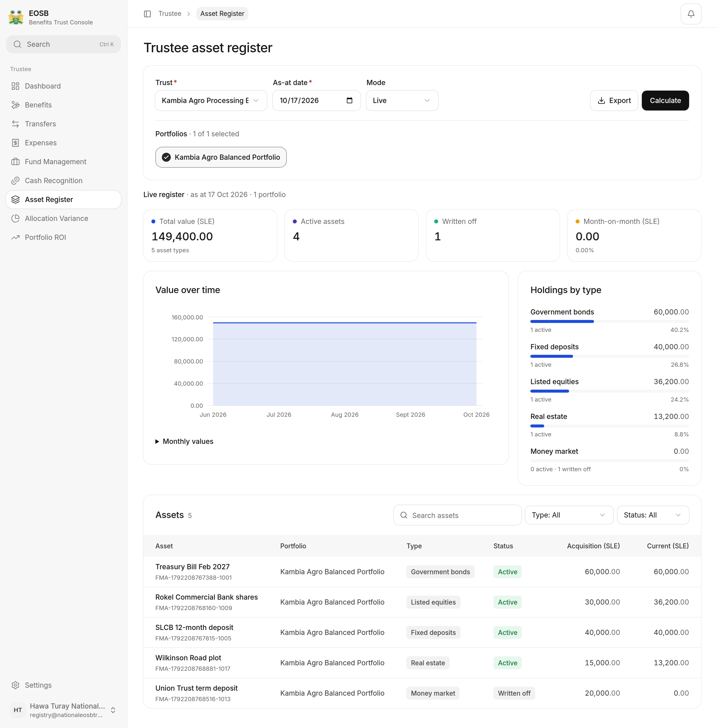The width and height of the screenshot is (717, 728).
Task: Click the Fixed deposits progress bar
Action: (x=609, y=356)
